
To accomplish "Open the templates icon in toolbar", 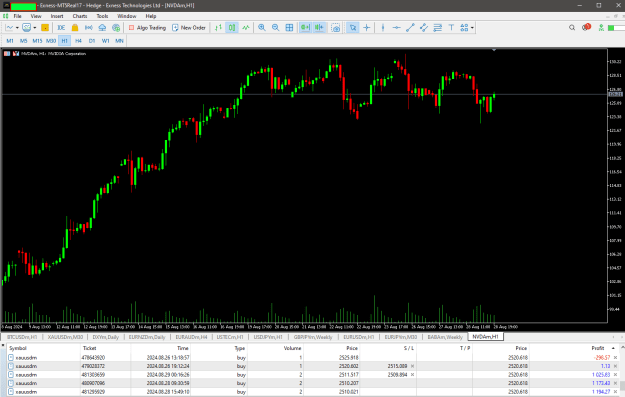I will [27, 28].
